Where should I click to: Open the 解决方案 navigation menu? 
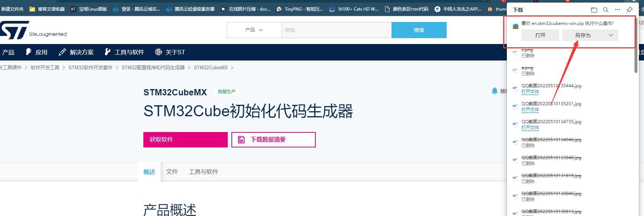tap(76, 52)
